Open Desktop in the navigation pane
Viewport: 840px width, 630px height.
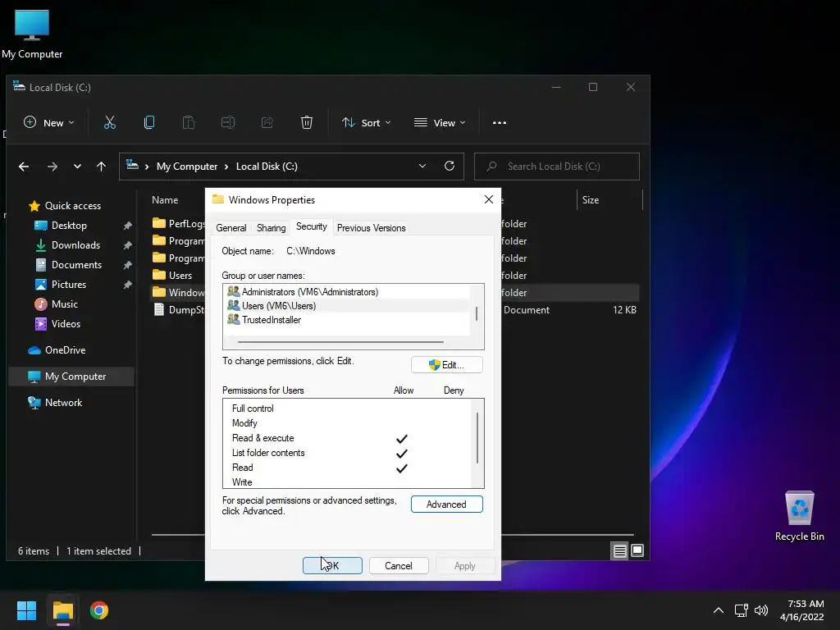pyautogui.click(x=69, y=226)
